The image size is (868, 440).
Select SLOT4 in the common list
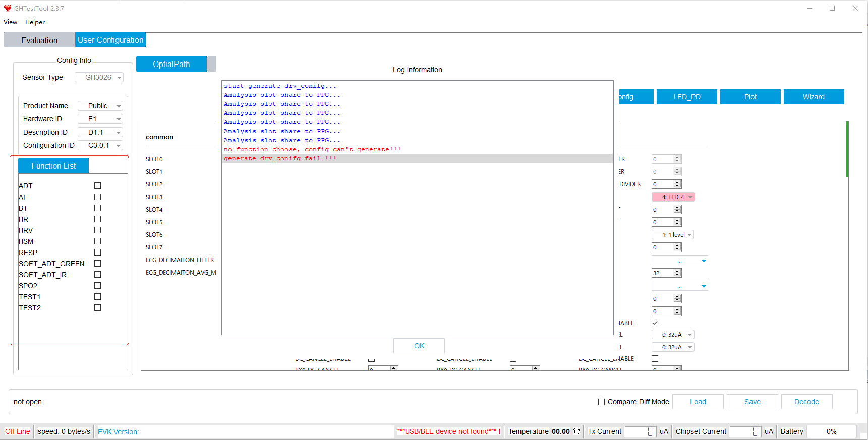click(154, 210)
